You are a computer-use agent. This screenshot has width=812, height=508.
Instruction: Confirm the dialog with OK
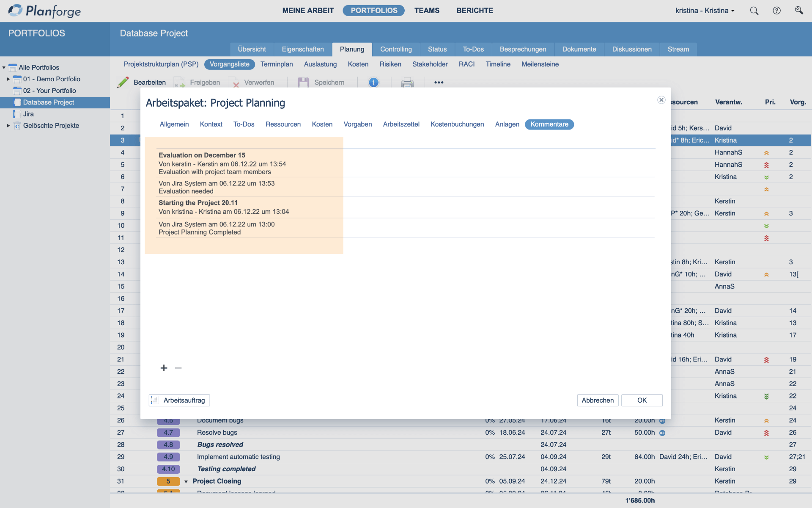tap(642, 400)
